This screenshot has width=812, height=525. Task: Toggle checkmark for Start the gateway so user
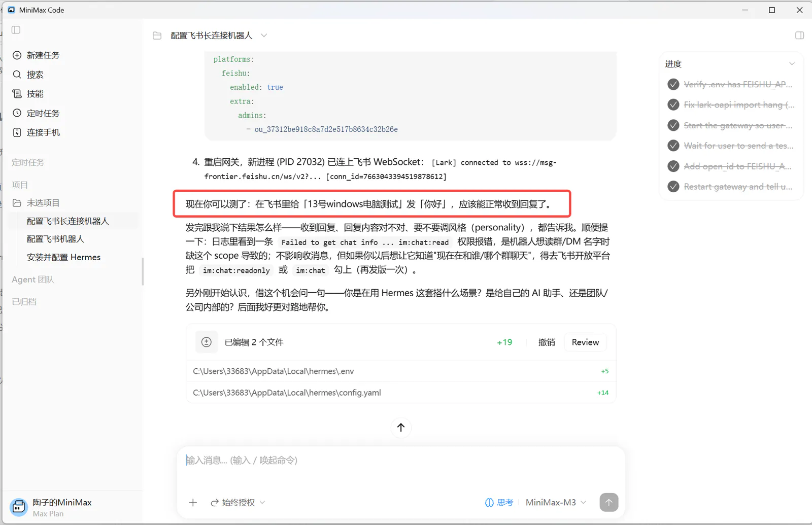pyautogui.click(x=673, y=125)
